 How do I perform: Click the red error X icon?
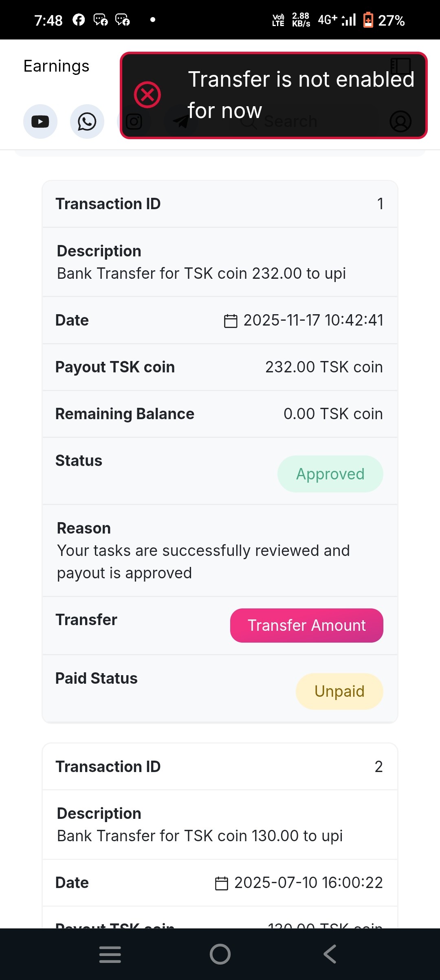(147, 95)
